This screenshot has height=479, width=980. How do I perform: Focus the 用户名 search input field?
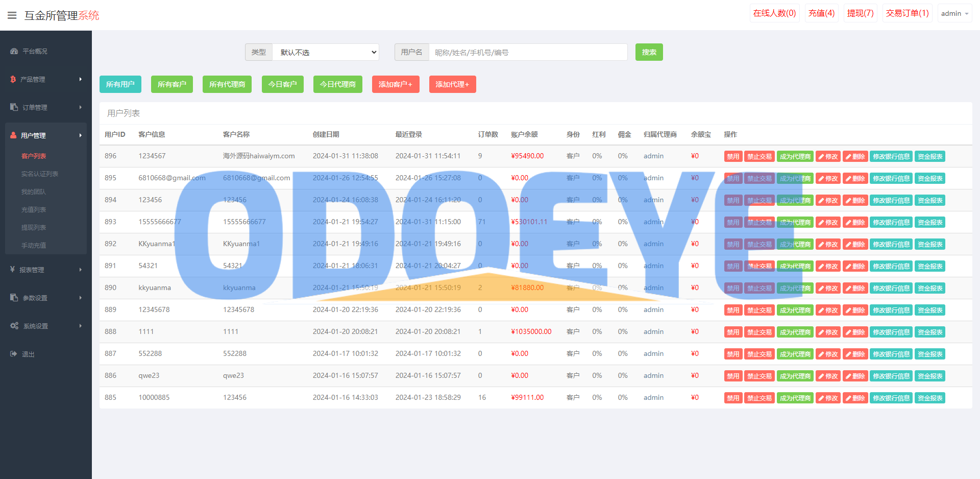tap(528, 52)
